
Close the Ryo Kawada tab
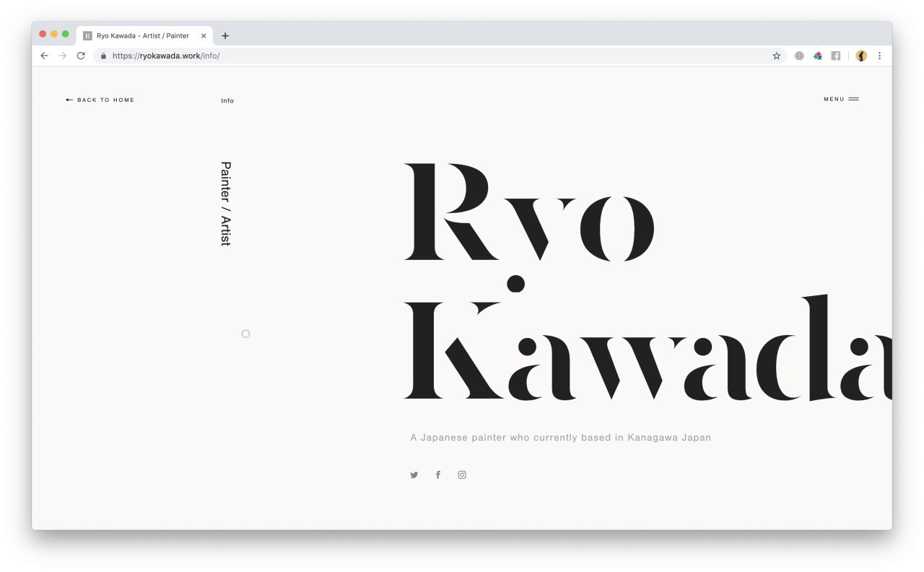(204, 35)
